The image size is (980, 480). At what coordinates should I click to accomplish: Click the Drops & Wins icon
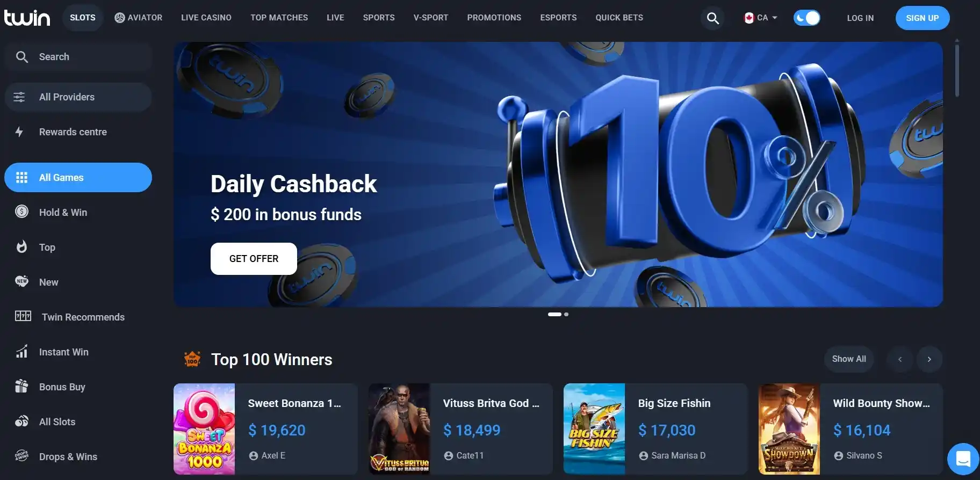(21, 456)
